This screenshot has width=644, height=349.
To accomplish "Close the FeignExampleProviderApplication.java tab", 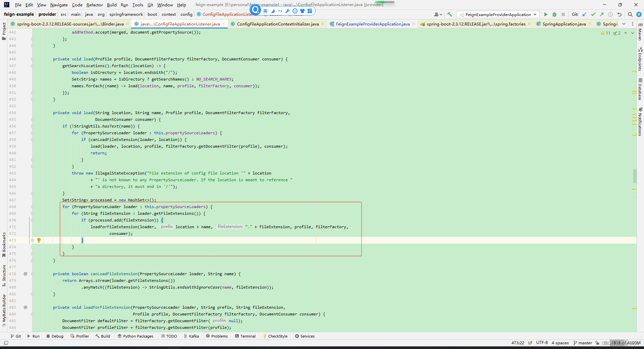I will [414, 24].
